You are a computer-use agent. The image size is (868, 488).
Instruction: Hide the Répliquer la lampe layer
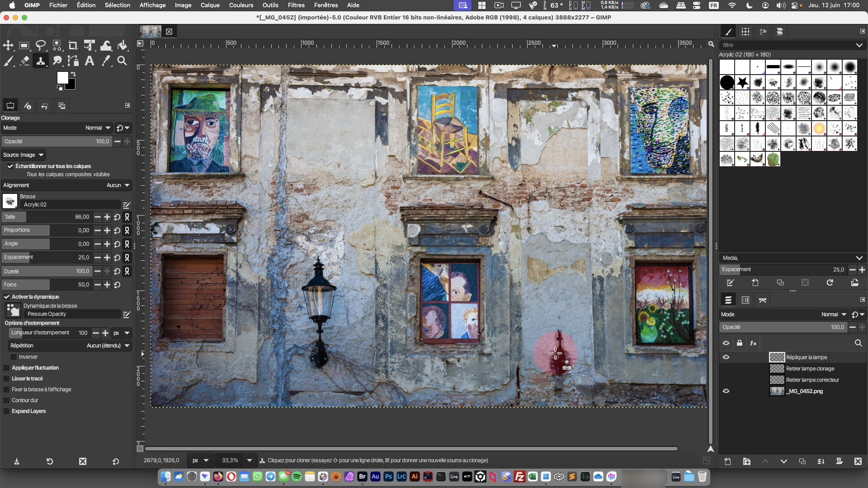coord(726,357)
